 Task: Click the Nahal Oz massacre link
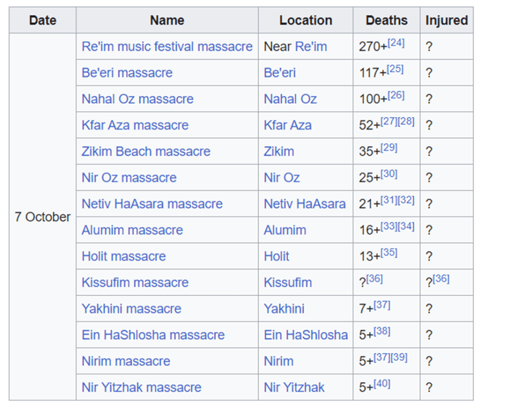click(137, 99)
